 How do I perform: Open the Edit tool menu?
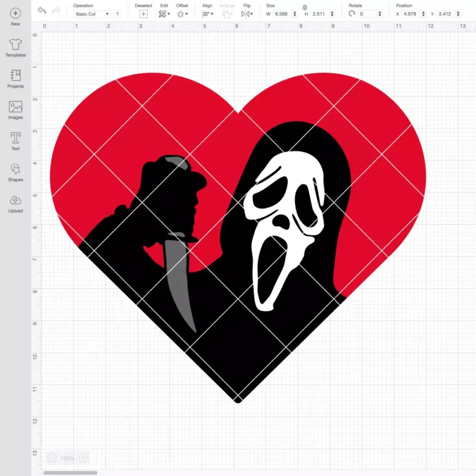[164, 14]
